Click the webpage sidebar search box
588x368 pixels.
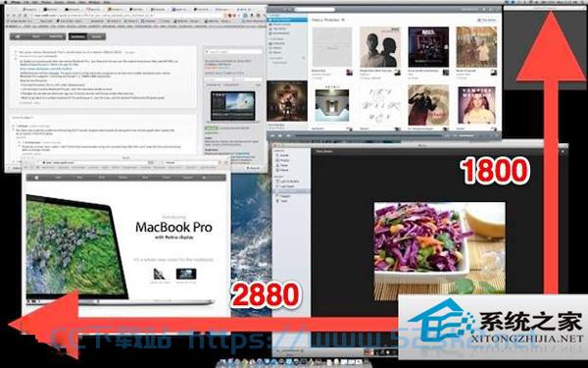click(233, 52)
